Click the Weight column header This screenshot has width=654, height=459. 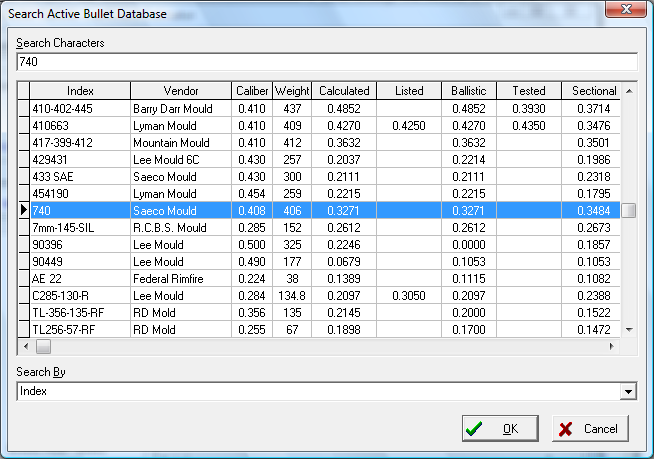(292, 91)
